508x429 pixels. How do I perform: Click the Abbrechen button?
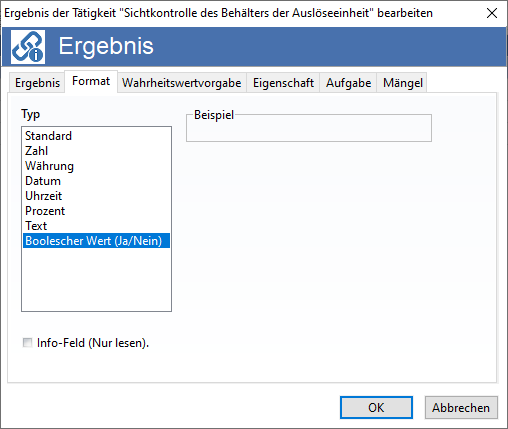(461, 407)
